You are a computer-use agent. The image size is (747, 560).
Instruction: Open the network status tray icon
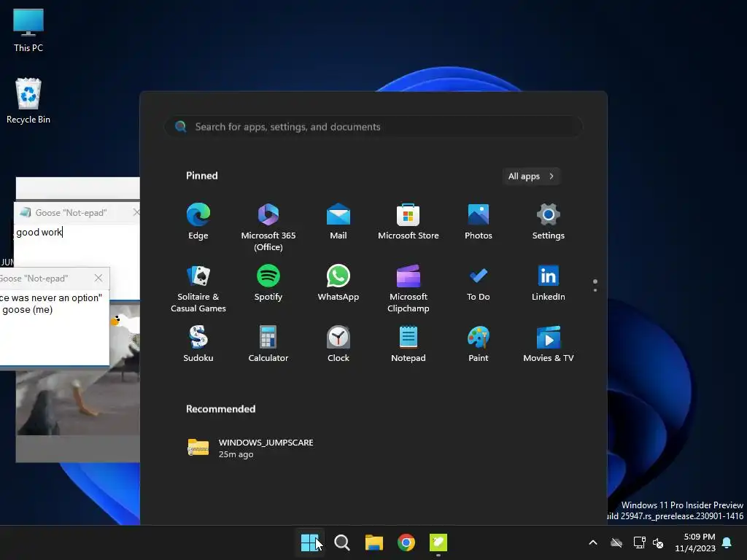click(x=639, y=542)
